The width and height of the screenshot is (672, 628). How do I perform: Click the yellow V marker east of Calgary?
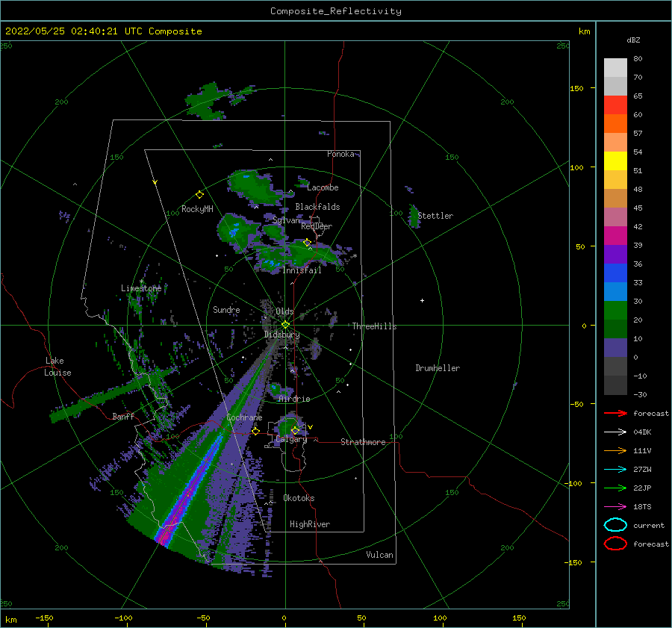click(x=310, y=427)
